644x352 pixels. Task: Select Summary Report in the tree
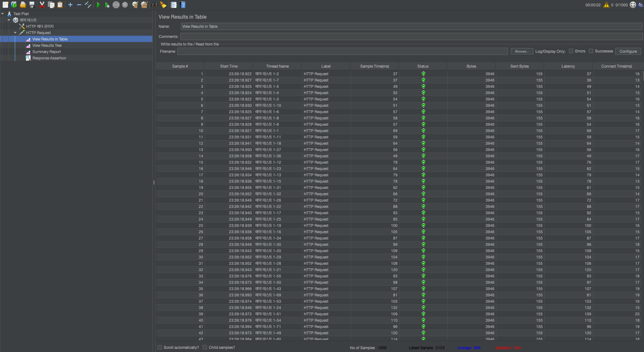click(x=46, y=52)
